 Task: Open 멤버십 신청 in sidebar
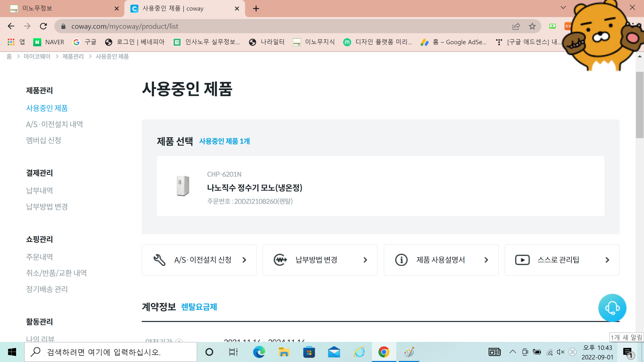pos(44,140)
